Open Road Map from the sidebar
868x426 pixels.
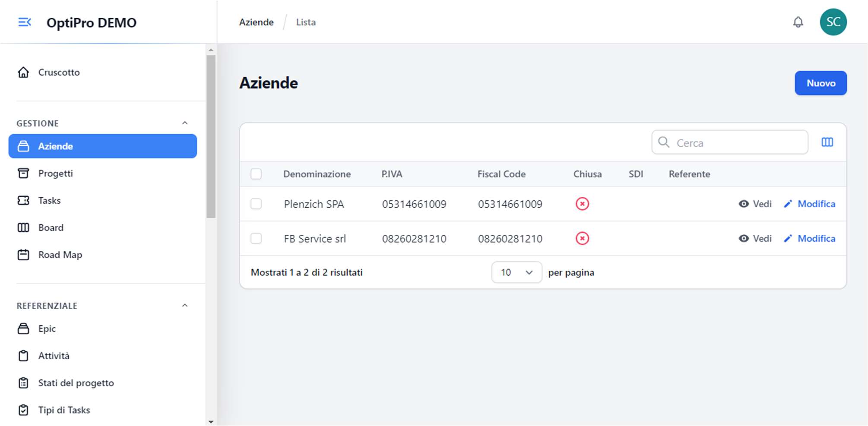[60, 255]
